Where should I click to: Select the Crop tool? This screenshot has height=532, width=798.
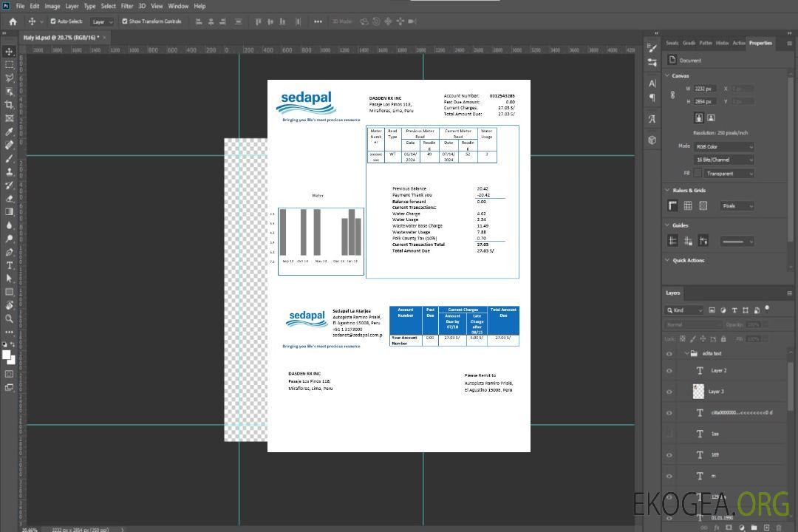[10, 105]
